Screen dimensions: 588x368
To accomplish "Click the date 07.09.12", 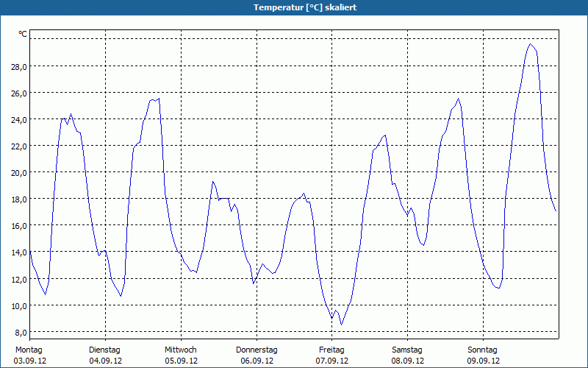I will click(332, 361).
